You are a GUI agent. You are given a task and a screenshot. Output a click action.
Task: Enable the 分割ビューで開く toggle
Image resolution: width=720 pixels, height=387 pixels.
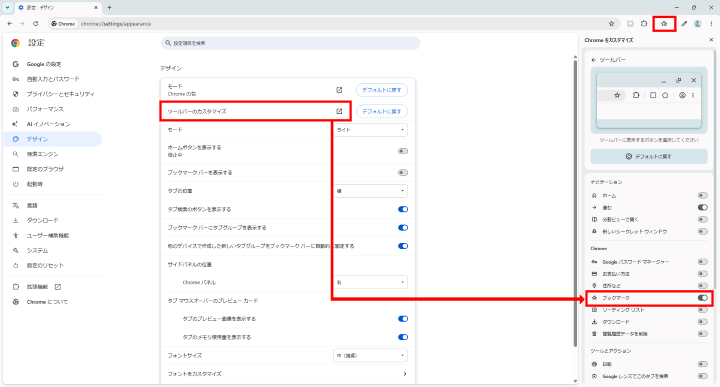(x=703, y=219)
